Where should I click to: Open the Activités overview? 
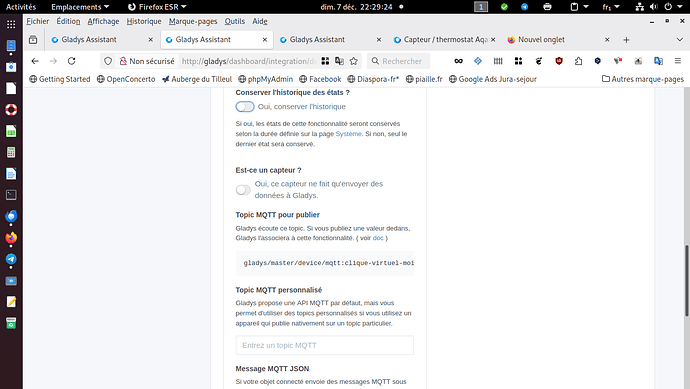click(x=21, y=7)
